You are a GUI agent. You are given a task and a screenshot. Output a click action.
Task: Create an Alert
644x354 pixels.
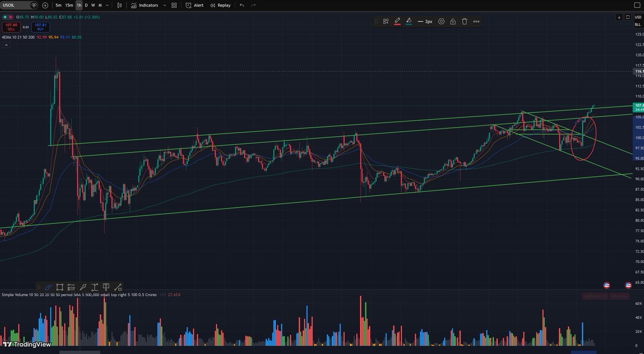tap(194, 5)
